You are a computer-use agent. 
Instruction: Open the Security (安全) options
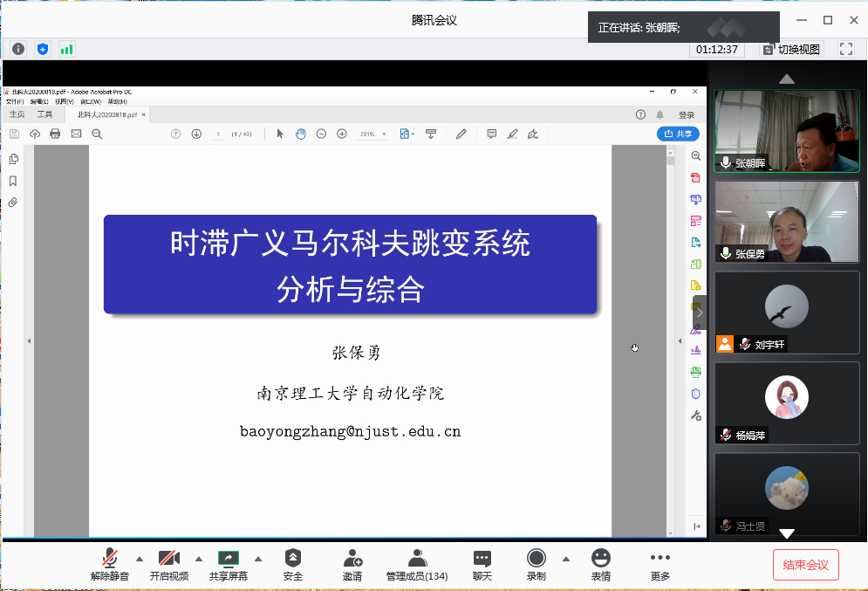tap(293, 564)
